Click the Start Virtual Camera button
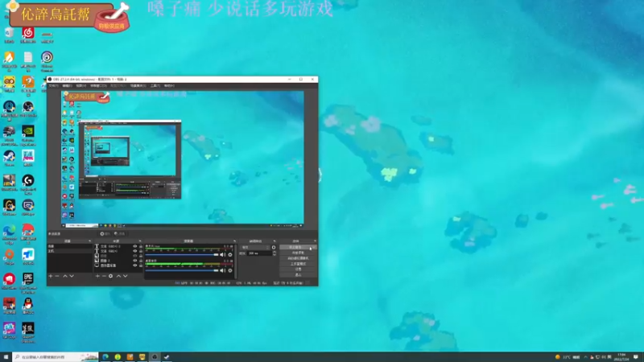This screenshot has width=644, height=362. (298, 258)
